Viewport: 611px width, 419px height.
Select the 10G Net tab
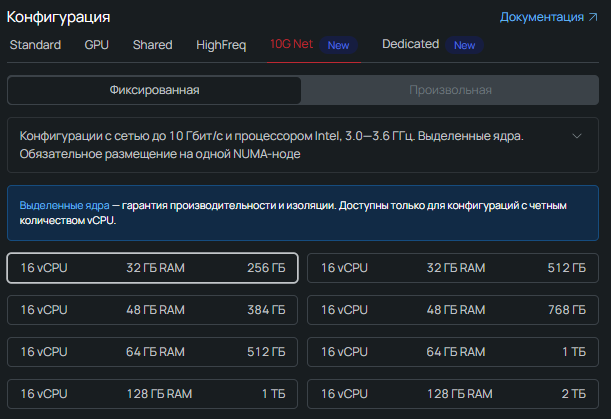[291, 45]
